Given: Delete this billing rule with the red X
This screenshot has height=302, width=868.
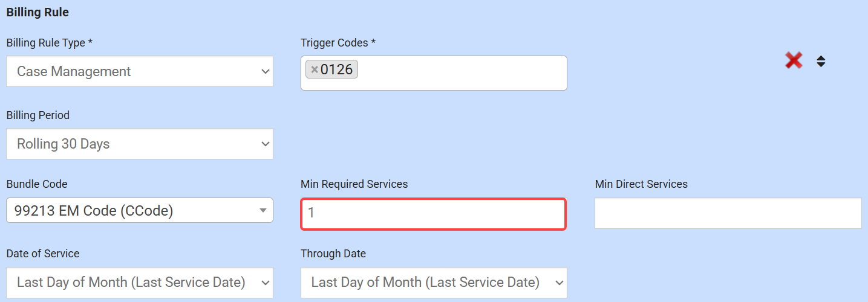Looking at the screenshot, I should 794,60.
